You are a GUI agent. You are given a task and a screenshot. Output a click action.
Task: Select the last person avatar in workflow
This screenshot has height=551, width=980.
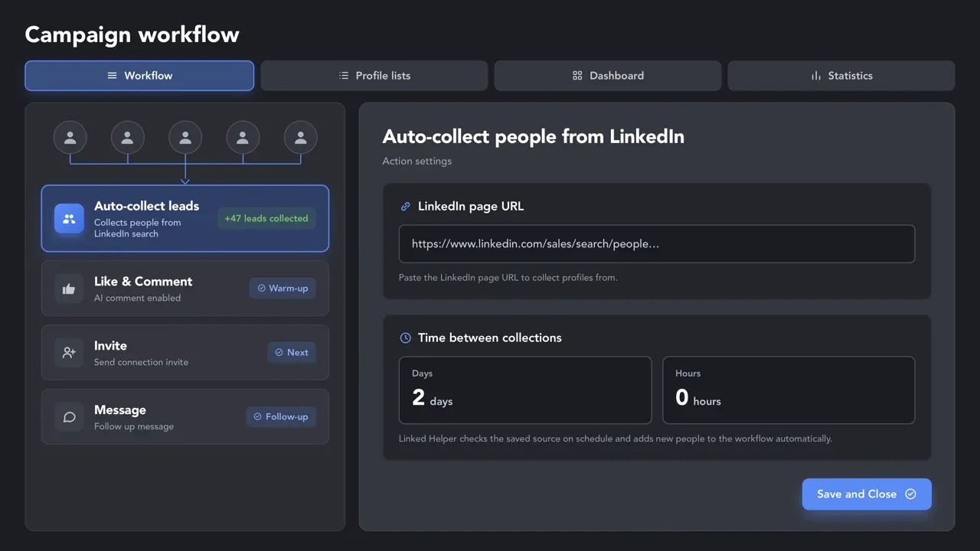pos(300,138)
